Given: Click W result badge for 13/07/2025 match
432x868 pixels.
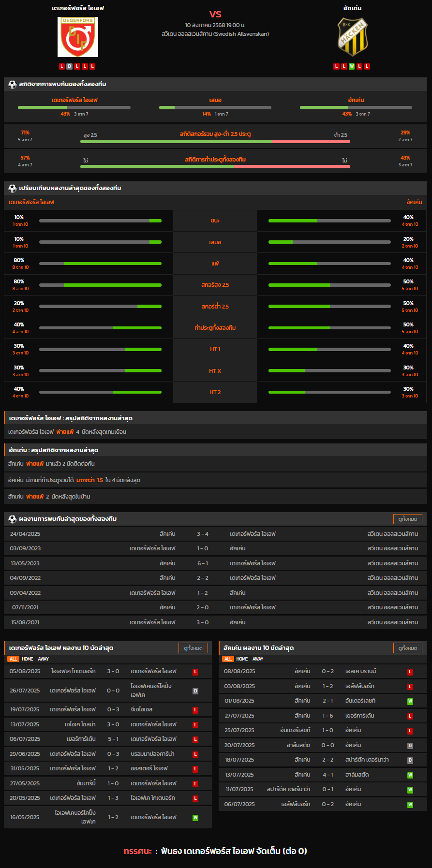Looking at the screenshot, I should (410, 775).
